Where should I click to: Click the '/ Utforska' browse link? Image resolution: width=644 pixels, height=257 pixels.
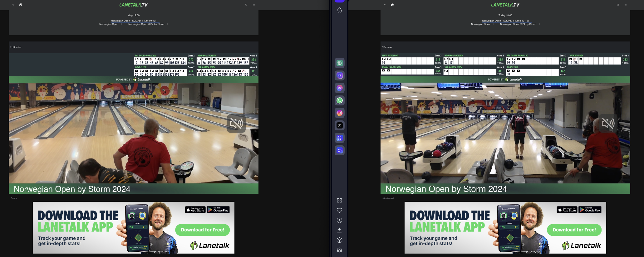(16, 47)
